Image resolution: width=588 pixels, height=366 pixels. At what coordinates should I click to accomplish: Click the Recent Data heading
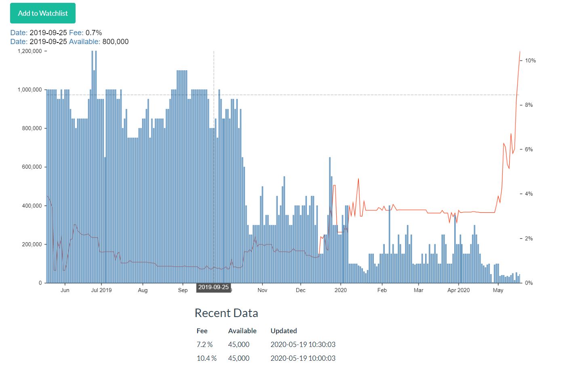pyautogui.click(x=226, y=313)
